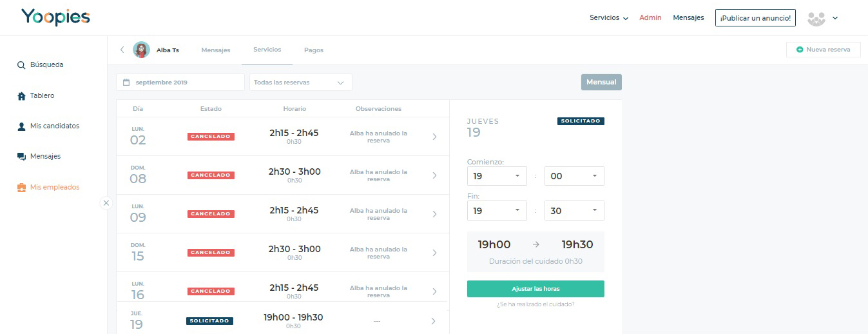This screenshot has height=334, width=868.
Task: Click the Estado column header
Action: coord(211,109)
